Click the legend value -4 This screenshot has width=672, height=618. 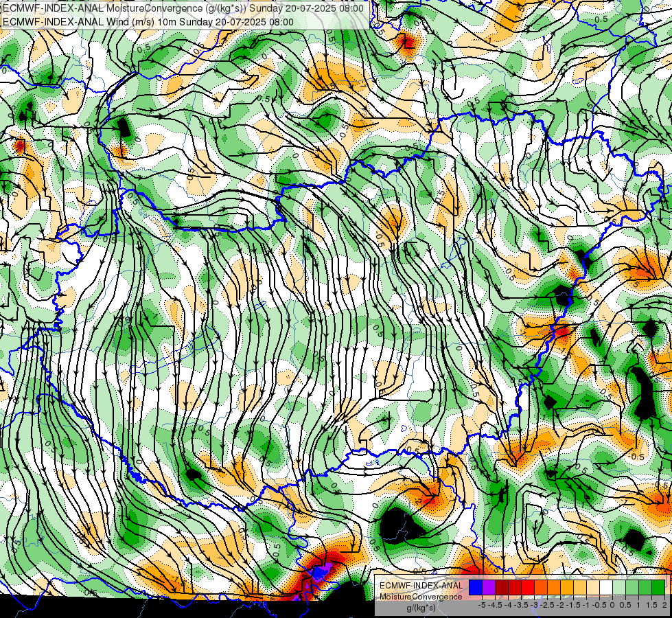[508, 605]
